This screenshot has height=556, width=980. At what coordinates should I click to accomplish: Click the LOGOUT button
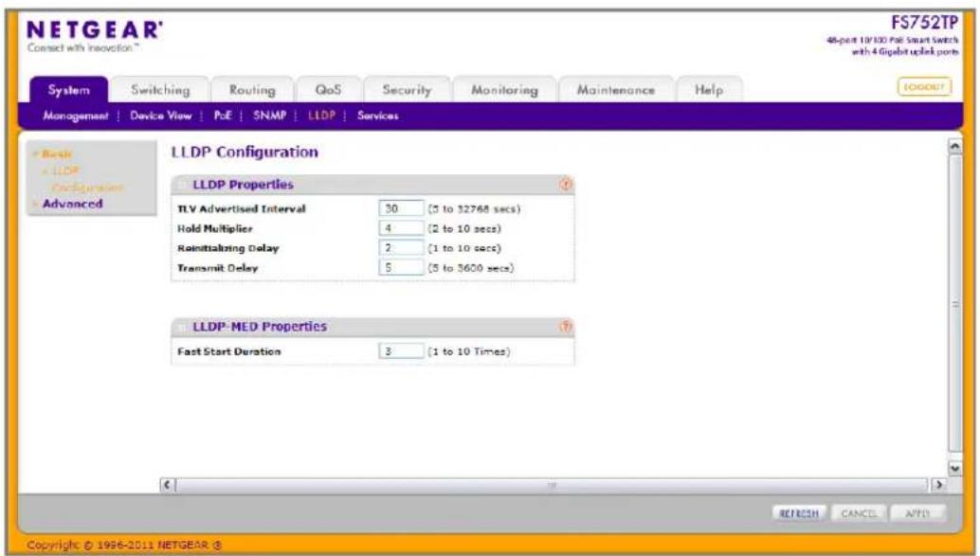(x=924, y=87)
